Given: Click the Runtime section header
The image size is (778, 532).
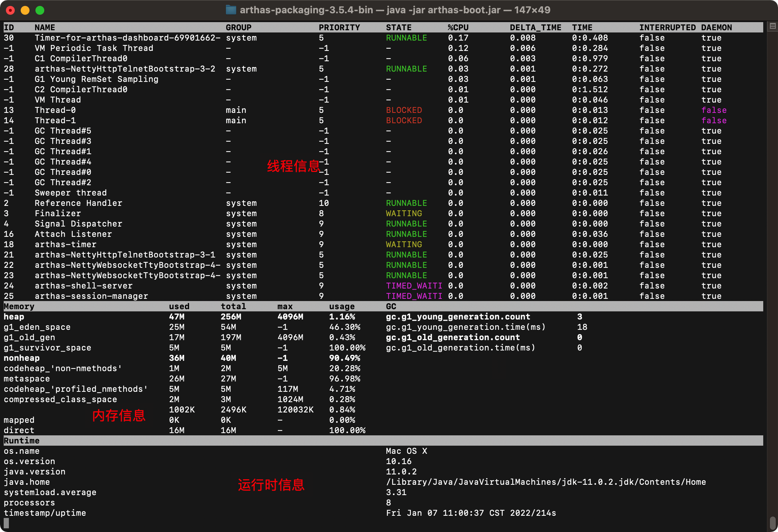Looking at the screenshot, I should [x=21, y=441].
